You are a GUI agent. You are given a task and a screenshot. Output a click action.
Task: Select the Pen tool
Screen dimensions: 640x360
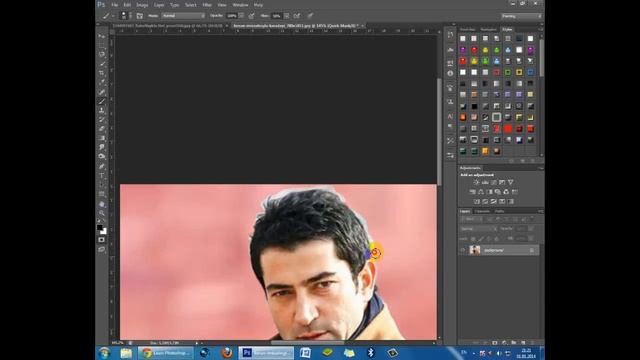pos(102,167)
